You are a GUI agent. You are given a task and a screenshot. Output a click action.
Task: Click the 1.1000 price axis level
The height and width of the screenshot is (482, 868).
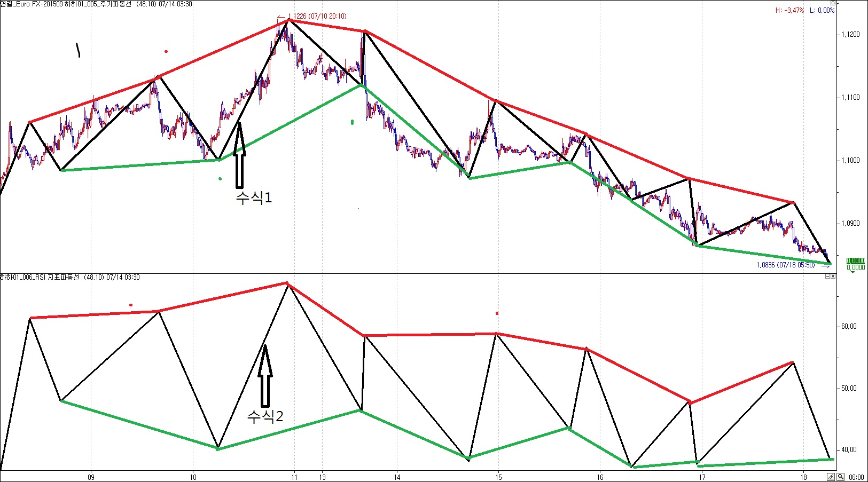click(851, 160)
